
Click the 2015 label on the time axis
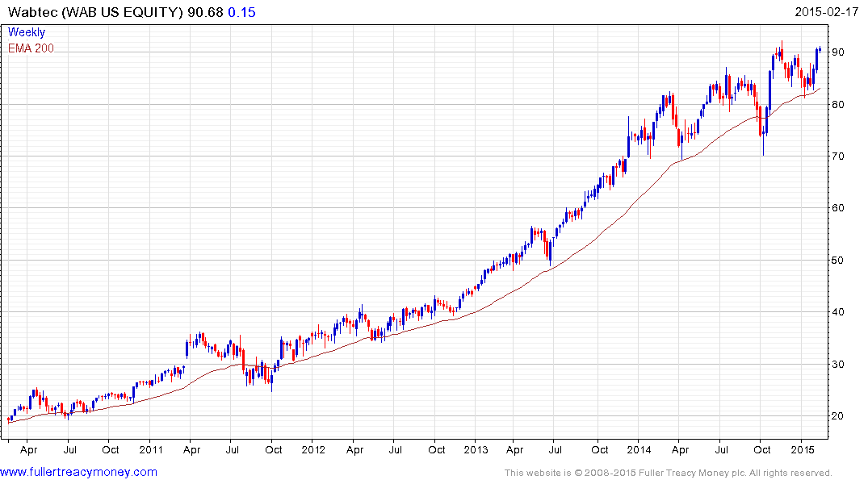(802, 449)
